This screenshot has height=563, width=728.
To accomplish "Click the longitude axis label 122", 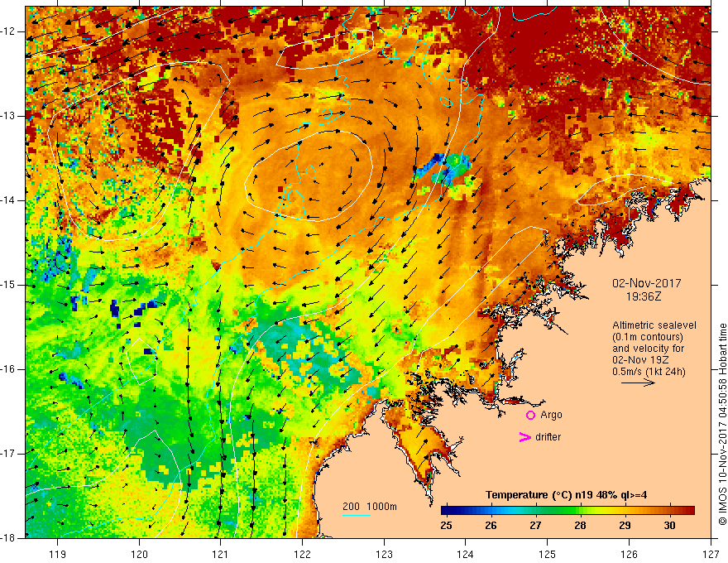I will coord(302,554).
